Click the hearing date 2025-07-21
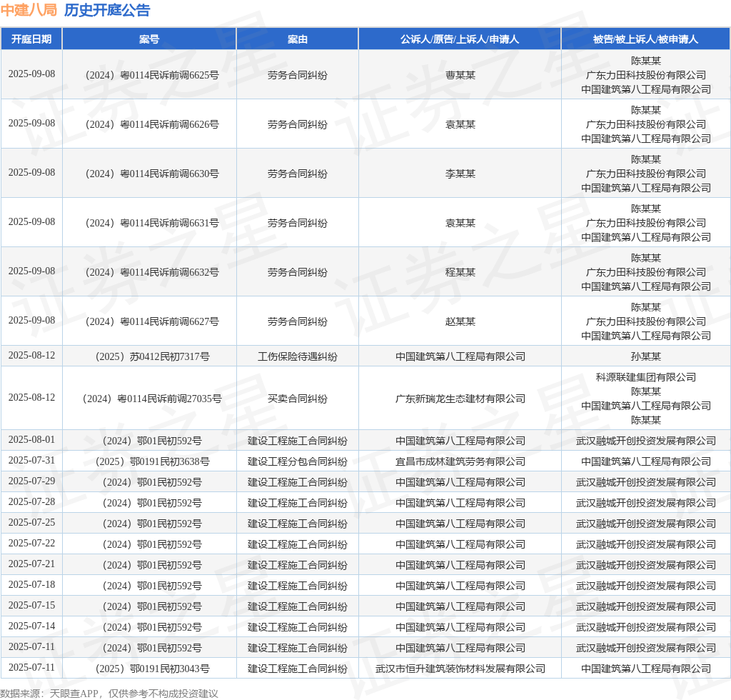 [31, 564]
